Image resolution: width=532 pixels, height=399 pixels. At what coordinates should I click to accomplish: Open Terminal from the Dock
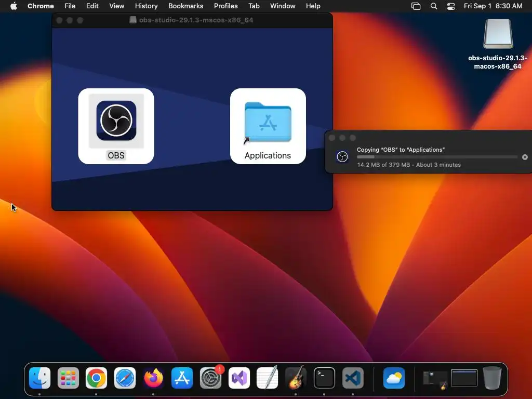pyautogui.click(x=324, y=378)
